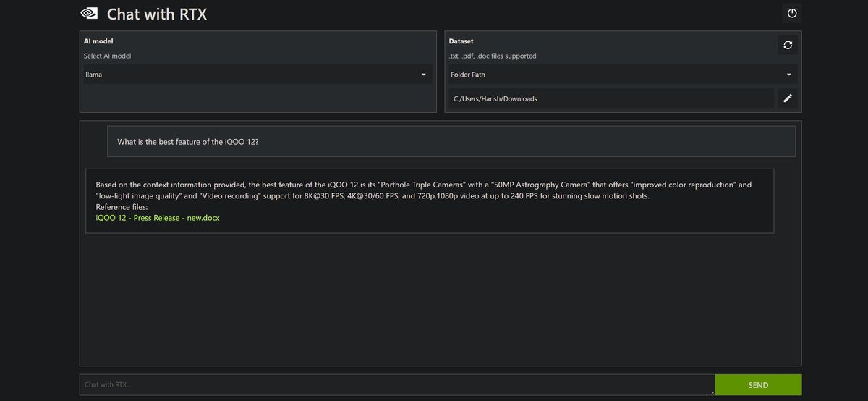Click the pencil icon to edit folder path
This screenshot has width=868, height=401.
(x=788, y=98)
